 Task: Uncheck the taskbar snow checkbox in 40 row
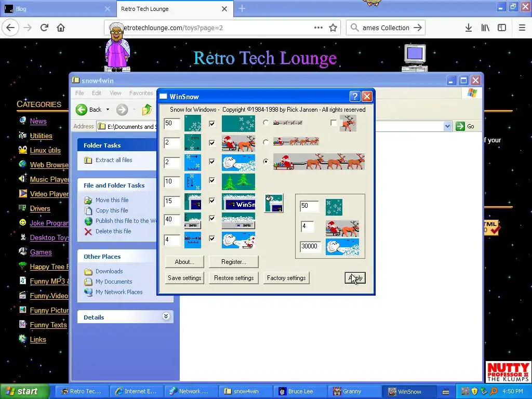(212, 218)
